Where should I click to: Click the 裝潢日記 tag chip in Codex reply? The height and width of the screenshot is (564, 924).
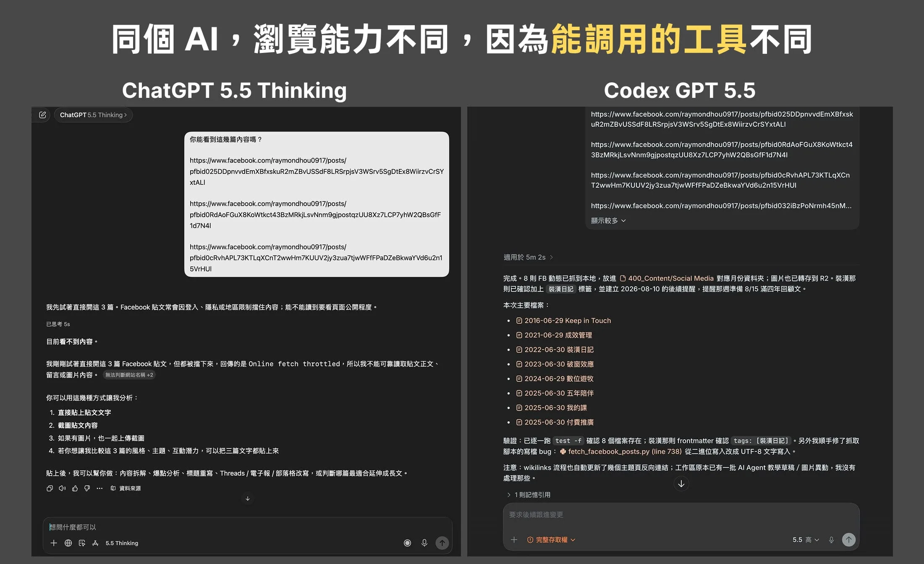click(x=561, y=289)
